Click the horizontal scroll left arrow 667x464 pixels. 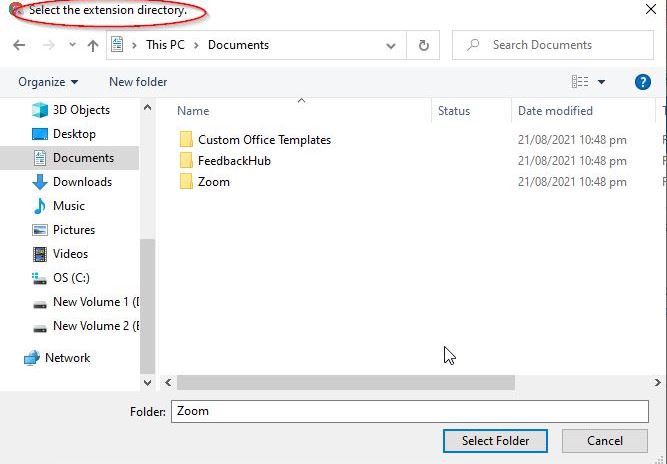point(168,383)
